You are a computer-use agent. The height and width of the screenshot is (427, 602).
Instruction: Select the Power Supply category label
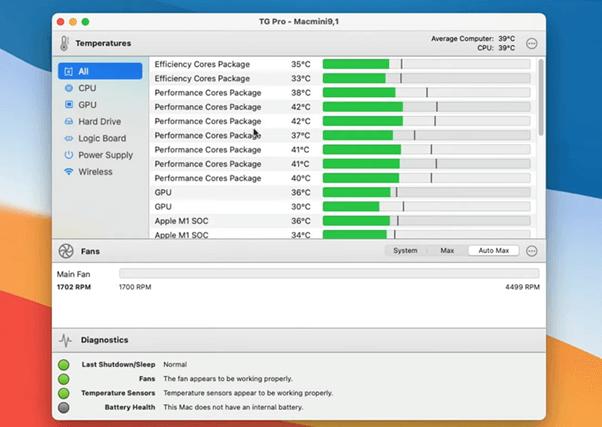click(x=106, y=155)
